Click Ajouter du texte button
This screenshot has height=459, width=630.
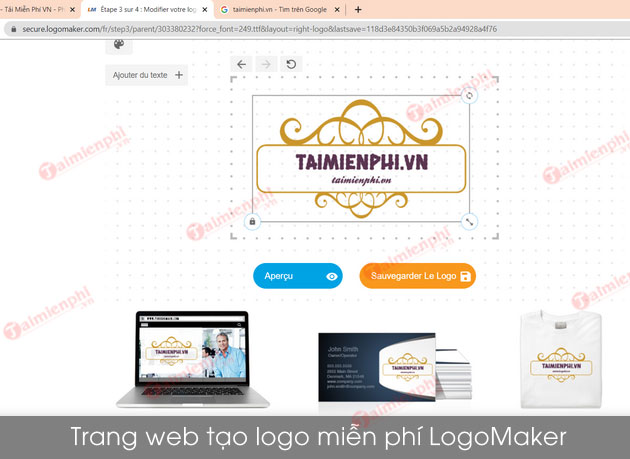point(147,75)
